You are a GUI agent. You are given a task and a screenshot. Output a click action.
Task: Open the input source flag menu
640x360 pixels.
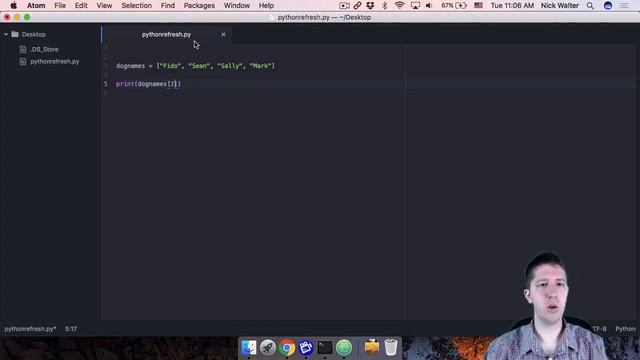[478, 6]
